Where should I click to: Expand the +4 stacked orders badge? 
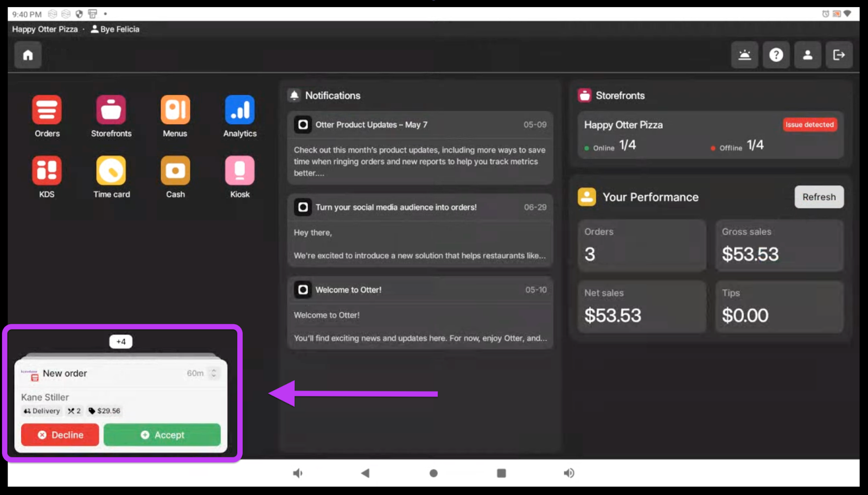(121, 341)
